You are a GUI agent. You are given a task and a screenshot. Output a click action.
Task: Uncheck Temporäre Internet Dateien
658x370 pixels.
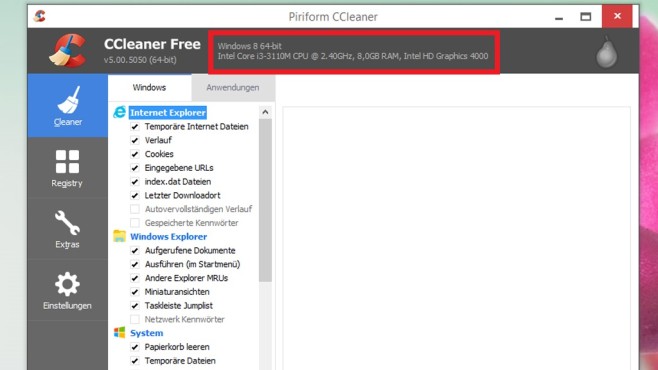coord(135,127)
